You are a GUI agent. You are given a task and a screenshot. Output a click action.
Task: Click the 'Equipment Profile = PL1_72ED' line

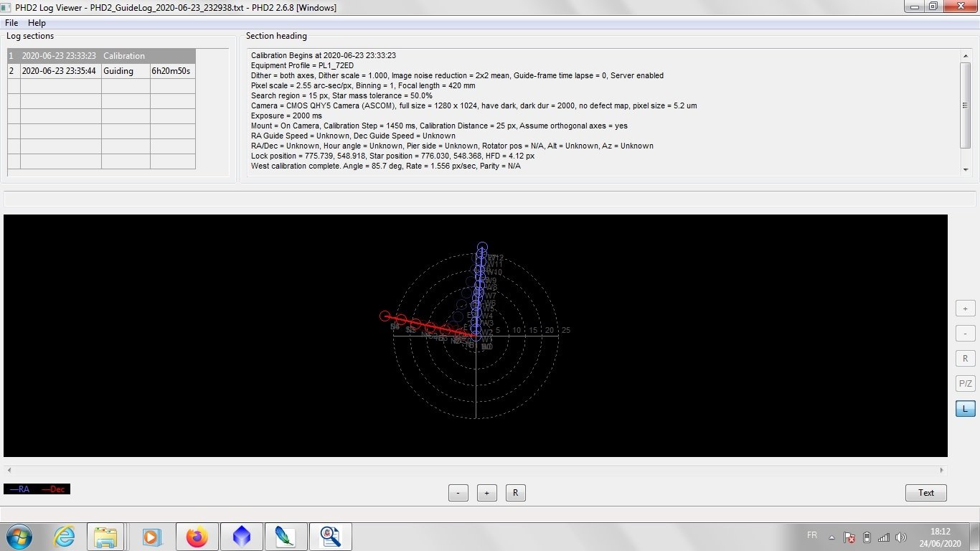pyautogui.click(x=302, y=65)
